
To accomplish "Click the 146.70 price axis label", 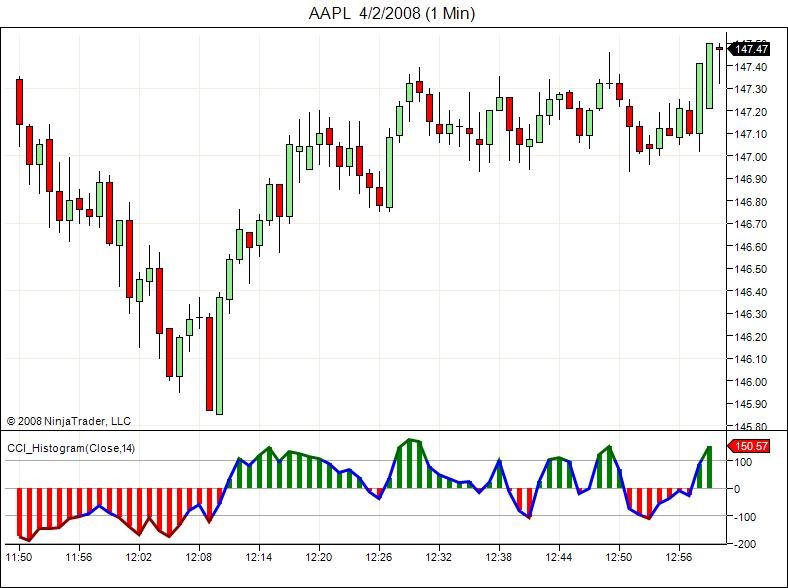I will (x=751, y=224).
